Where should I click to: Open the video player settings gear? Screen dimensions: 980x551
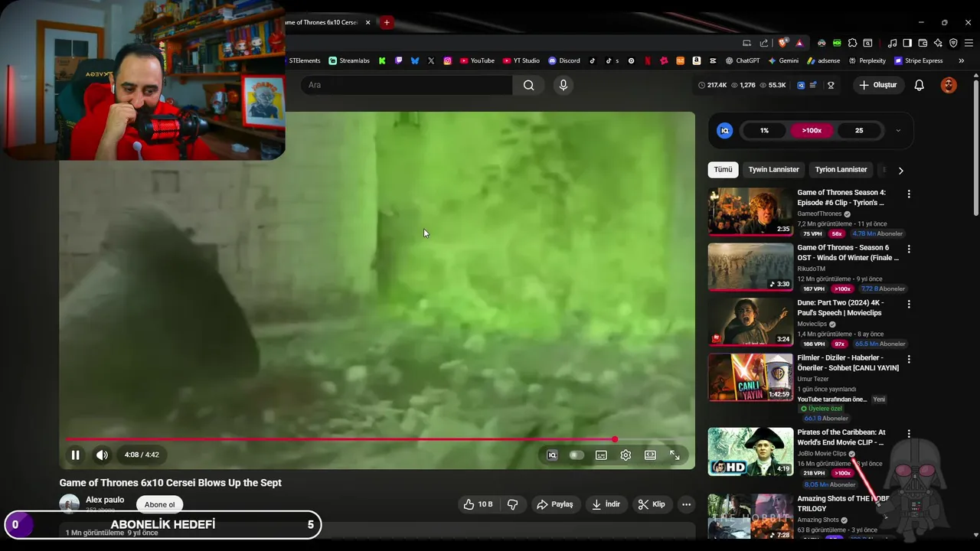coord(626,455)
